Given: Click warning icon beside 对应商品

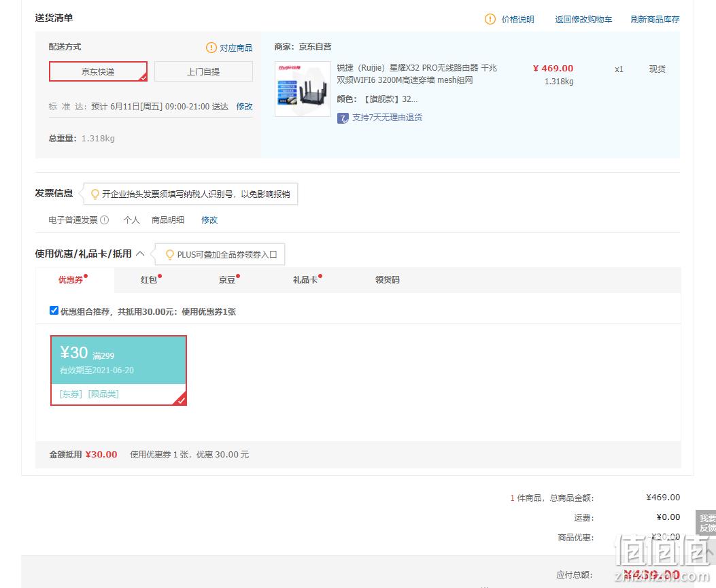Looking at the screenshot, I should tap(211, 48).
